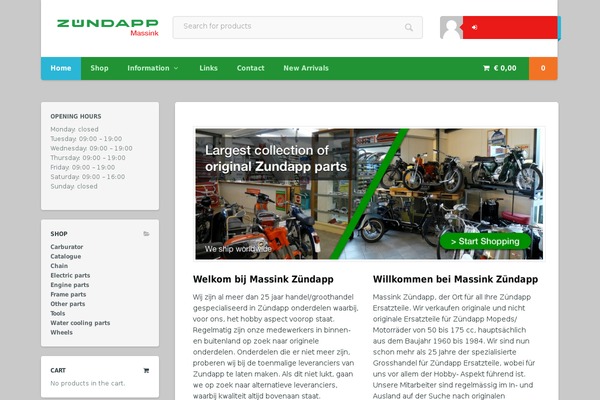Click the Opening Hours heading
600x400 pixels.
(x=76, y=116)
